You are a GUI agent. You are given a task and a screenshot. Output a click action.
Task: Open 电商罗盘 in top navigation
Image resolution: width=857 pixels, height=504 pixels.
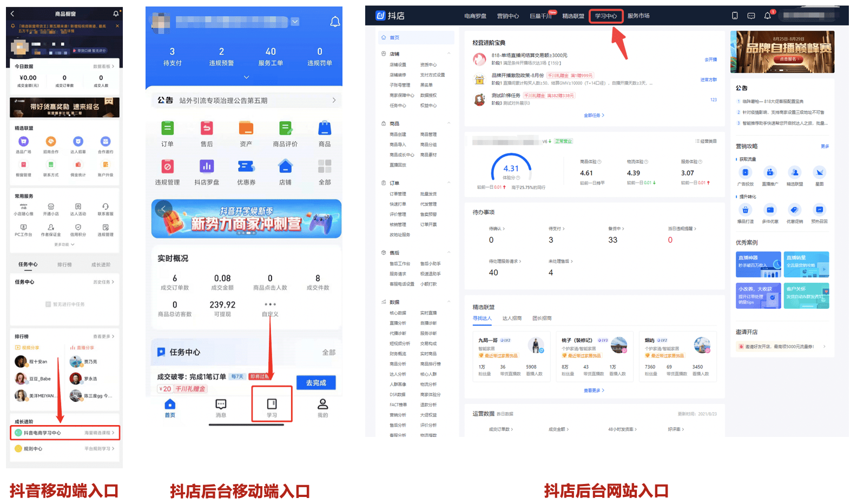point(475,16)
